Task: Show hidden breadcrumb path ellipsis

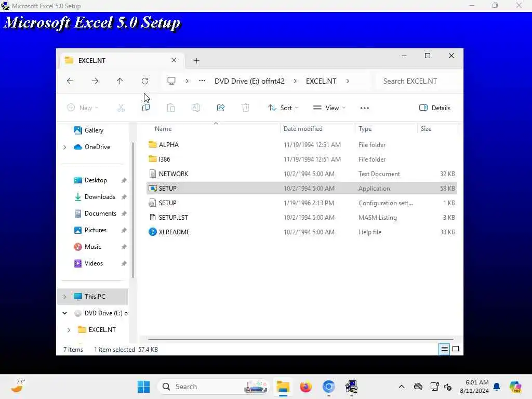Action: (x=202, y=81)
